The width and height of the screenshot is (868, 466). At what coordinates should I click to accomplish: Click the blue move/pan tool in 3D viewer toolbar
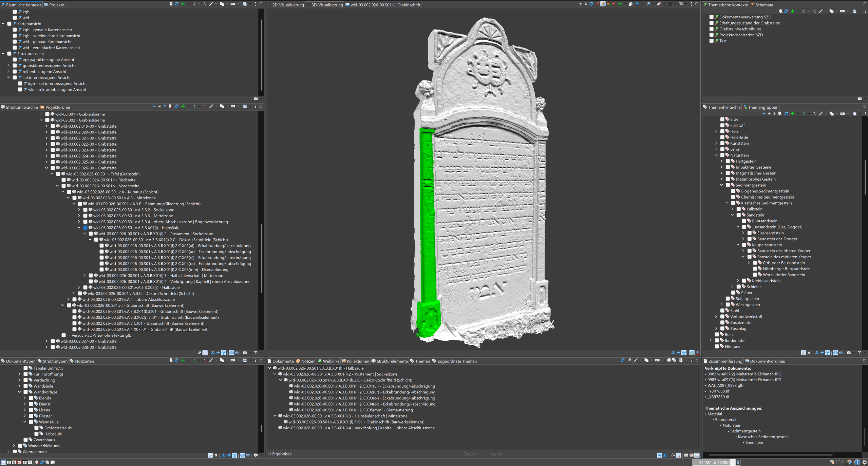point(637,4)
